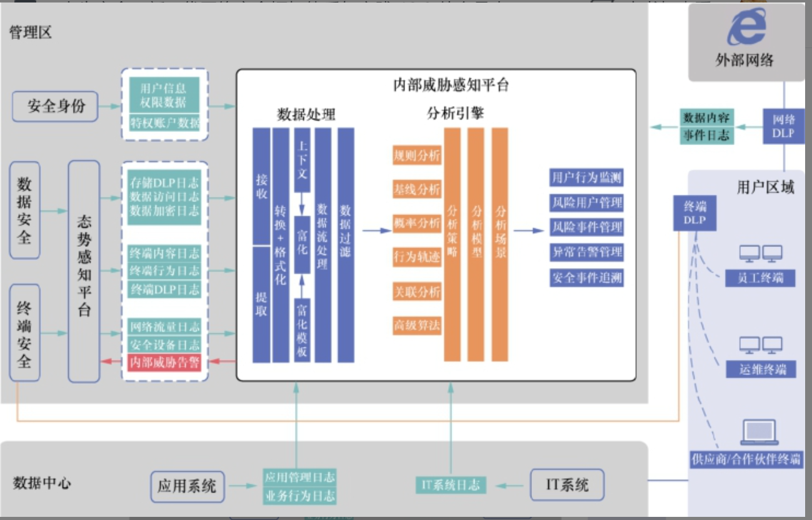Click the 行为轨迹 orange box
Image resolution: width=812 pixels, height=520 pixels.
click(x=417, y=257)
